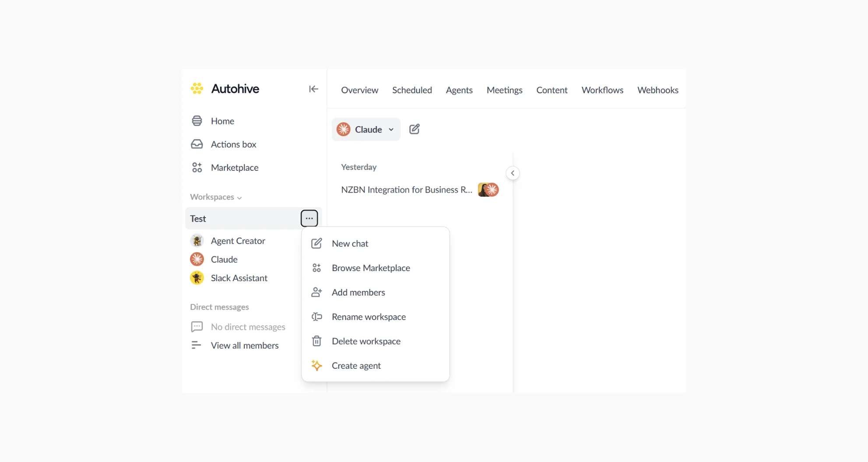Viewport: 868px width, 462px height.
Task: Select the Slack Assistant agent
Action: 239,278
